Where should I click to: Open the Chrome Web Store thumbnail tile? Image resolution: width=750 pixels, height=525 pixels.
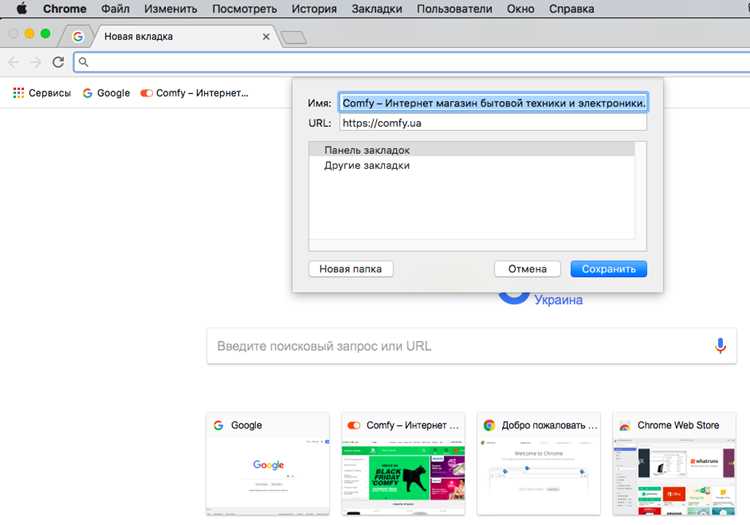674,464
